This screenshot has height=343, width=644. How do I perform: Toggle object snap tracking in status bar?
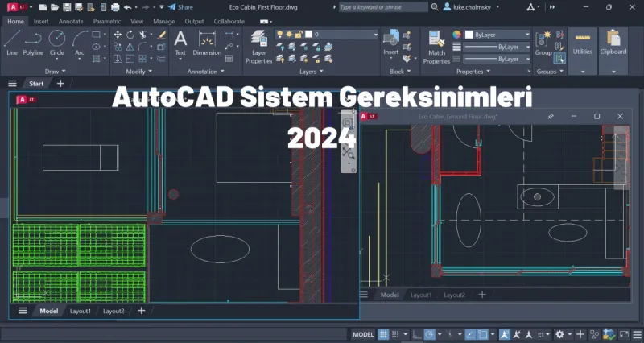(x=471, y=334)
